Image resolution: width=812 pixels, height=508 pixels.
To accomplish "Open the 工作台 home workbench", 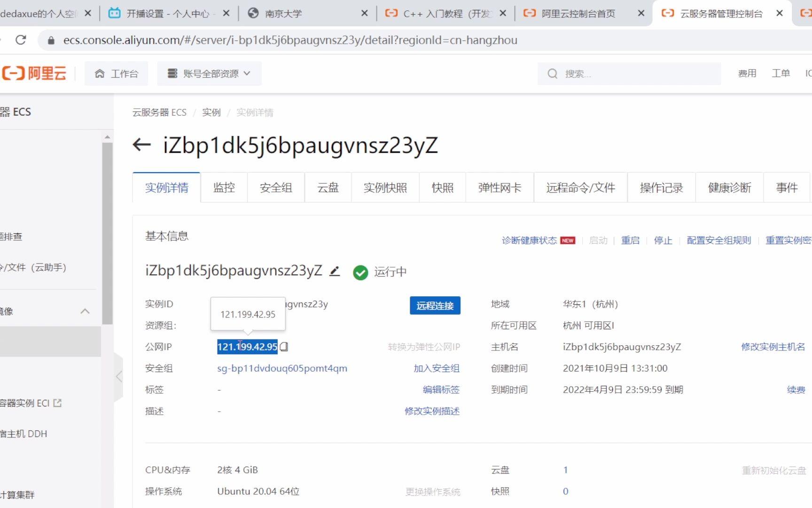I will click(x=117, y=74).
